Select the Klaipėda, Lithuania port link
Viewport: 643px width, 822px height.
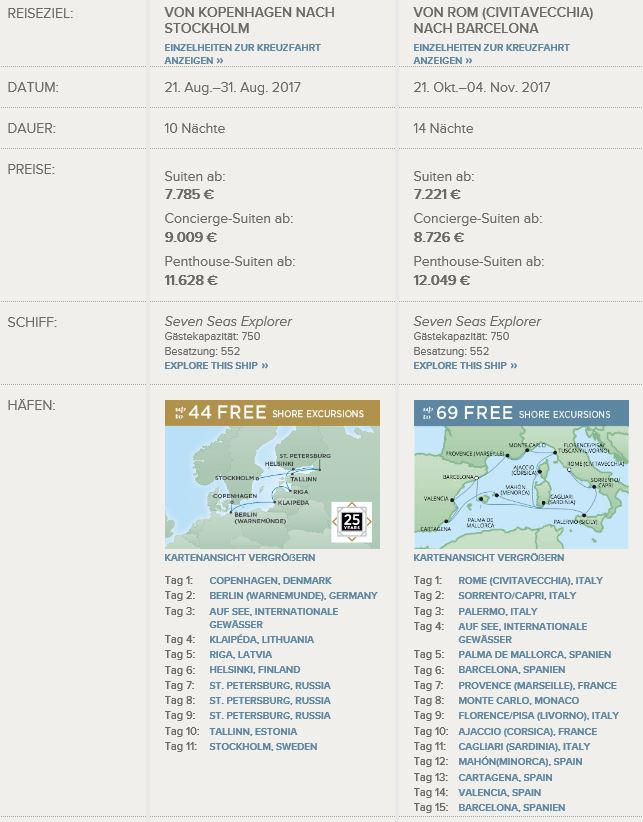tap(261, 640)
